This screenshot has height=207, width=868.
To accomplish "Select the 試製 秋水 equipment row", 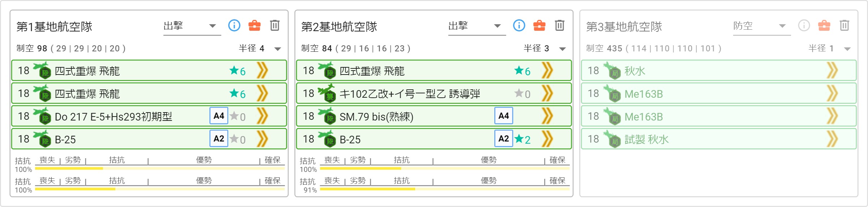I will 719,139.
